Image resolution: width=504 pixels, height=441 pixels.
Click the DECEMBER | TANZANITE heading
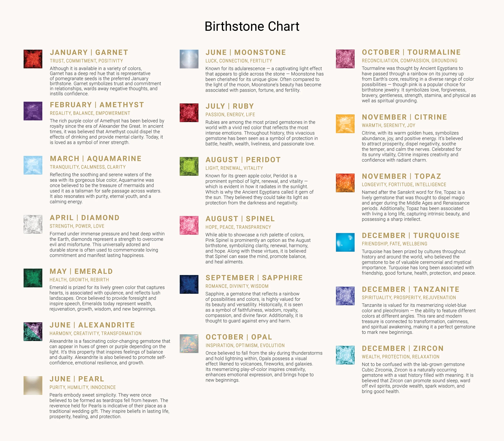[410, 289]
